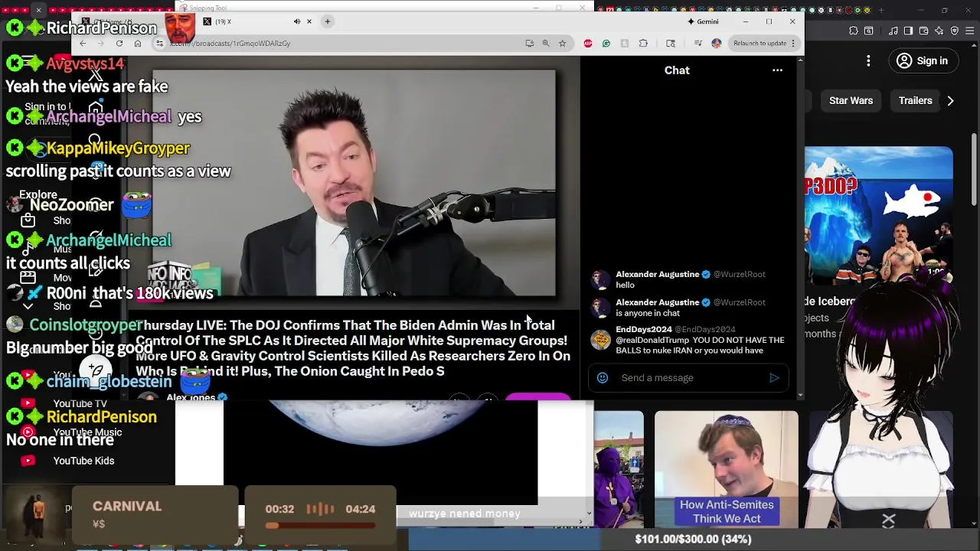980x551 pixels.
Task: Open Gemini in Chrome title bar
Action: (704, 21)
